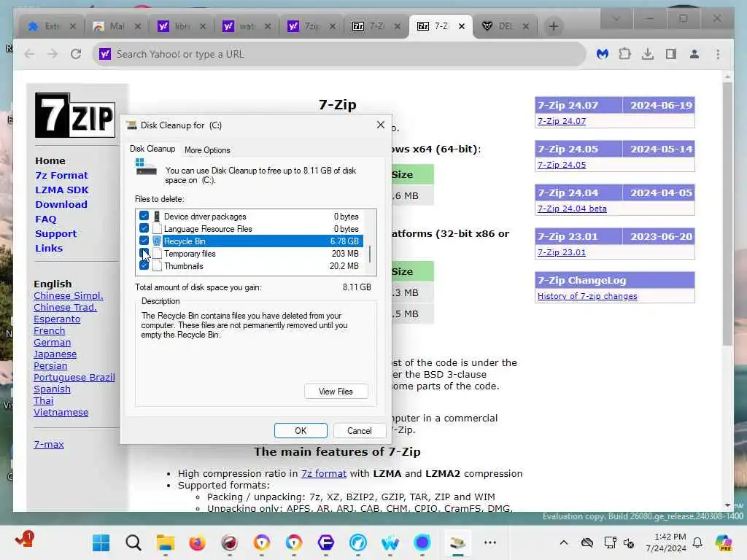Image resolution: width=747 pixels, height=560 pixels.
Task: Toggle the Device driver packages checkbox
Action: [144, 216]
